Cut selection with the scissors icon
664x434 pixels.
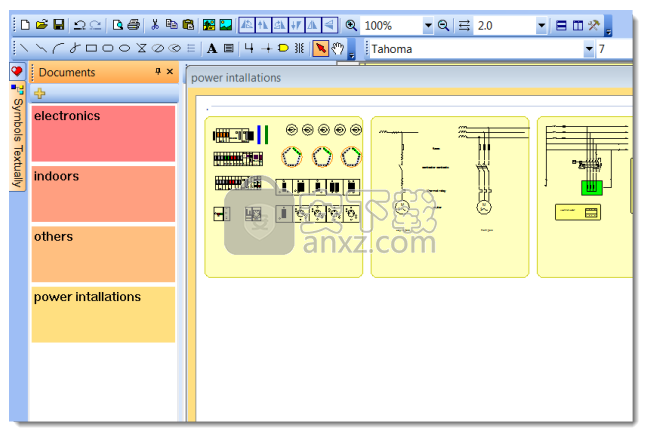pos(155,25)
